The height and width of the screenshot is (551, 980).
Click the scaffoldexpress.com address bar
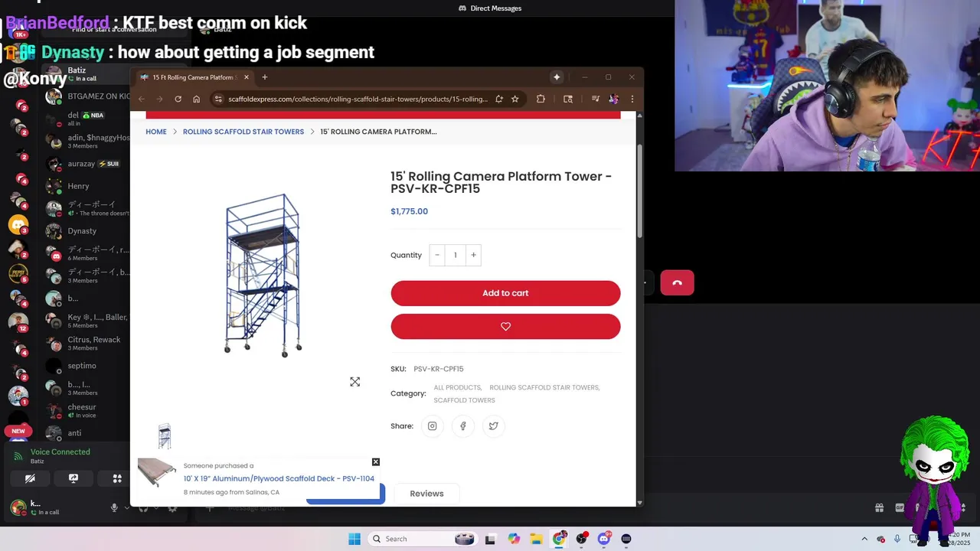[358, 99]
